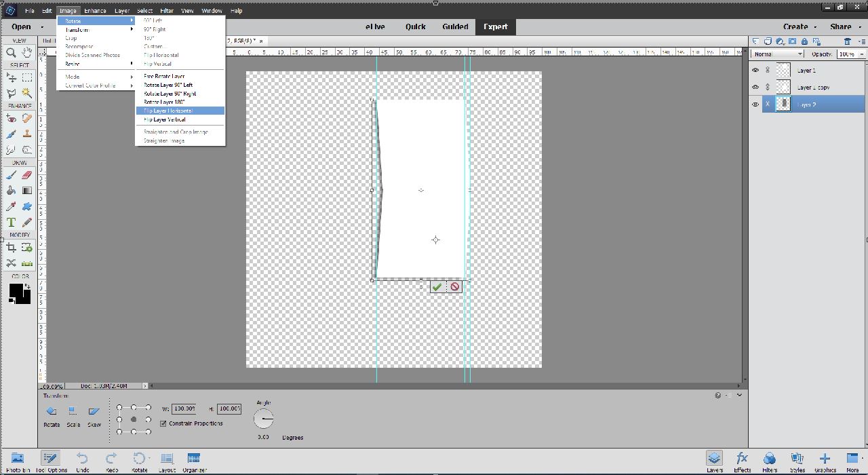868x475 pixels.
Task: Select the Custom Shape tool
Action: click(x=26, y=206)
